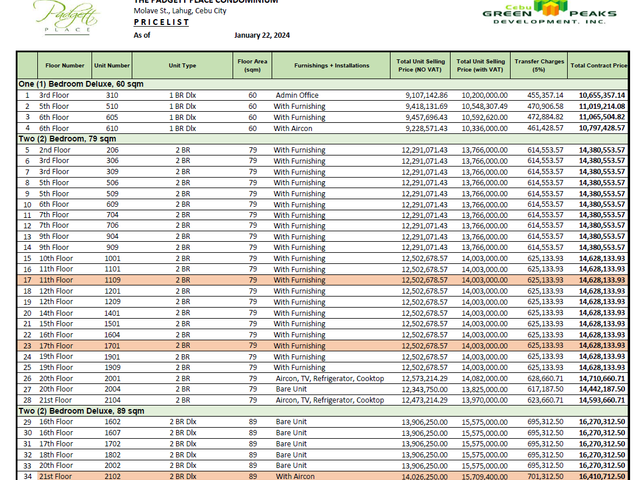The width and height of the screenshot is (640, 480).
Task: Select the Two (2) Bedroom Deluxe, 89 sqm row
Action: point(322,411)
